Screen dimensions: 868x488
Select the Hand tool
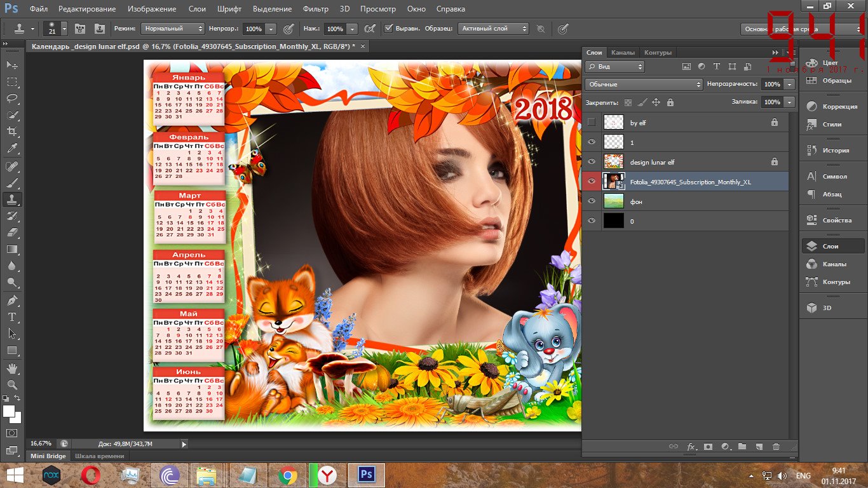[x=12, y=368]
